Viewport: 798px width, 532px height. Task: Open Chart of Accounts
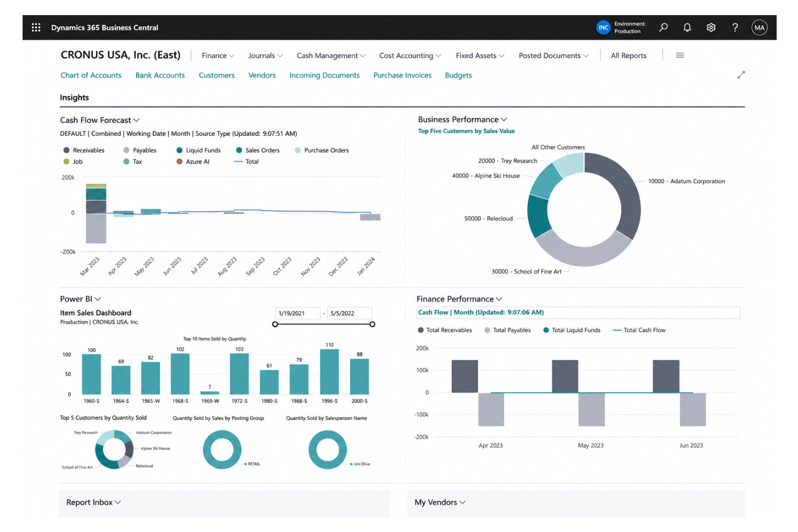coord(91,75)
